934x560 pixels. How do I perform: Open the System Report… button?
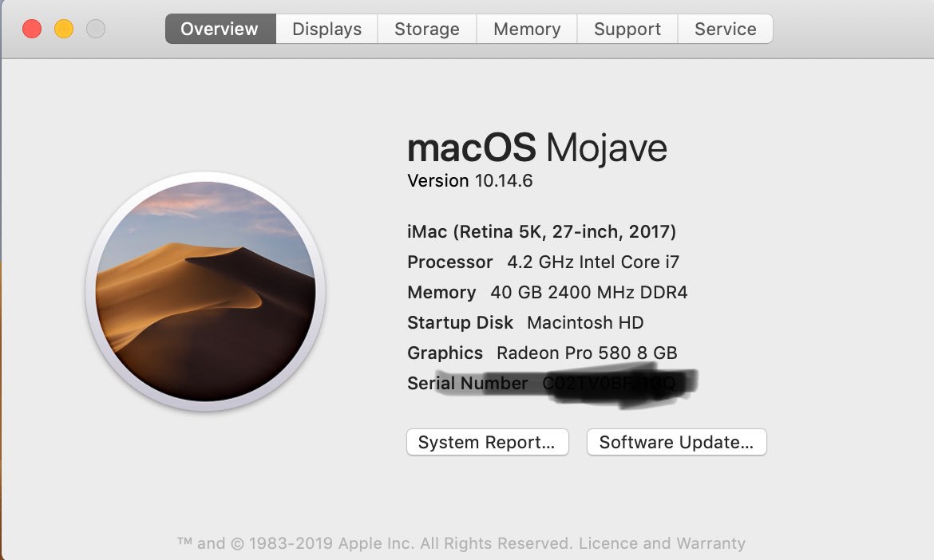click(x=487, y=442)
